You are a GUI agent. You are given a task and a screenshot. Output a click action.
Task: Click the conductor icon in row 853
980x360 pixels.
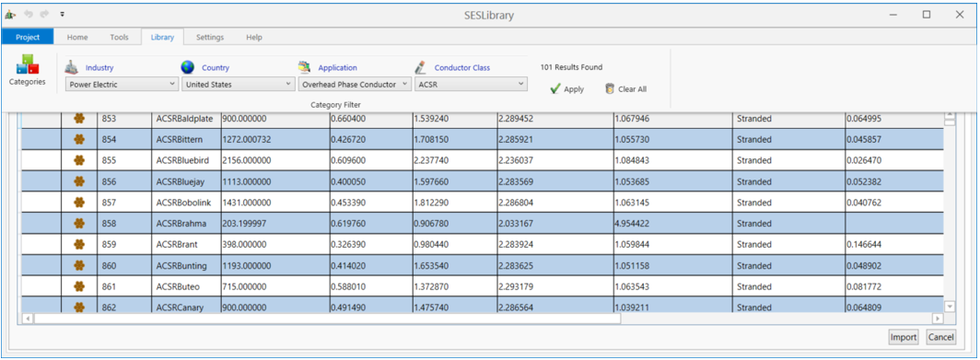[79, 118]
